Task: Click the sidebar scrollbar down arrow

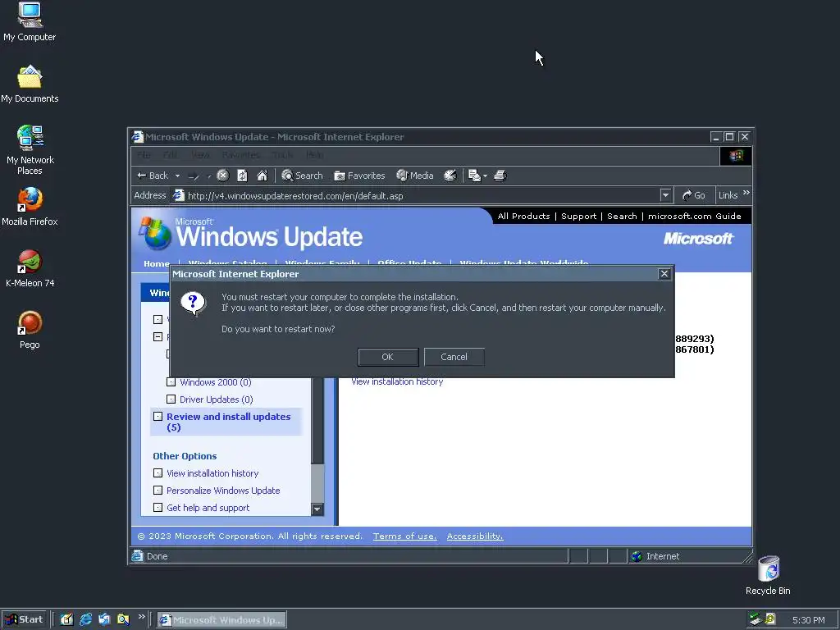Action: click(x=317, y=509)
